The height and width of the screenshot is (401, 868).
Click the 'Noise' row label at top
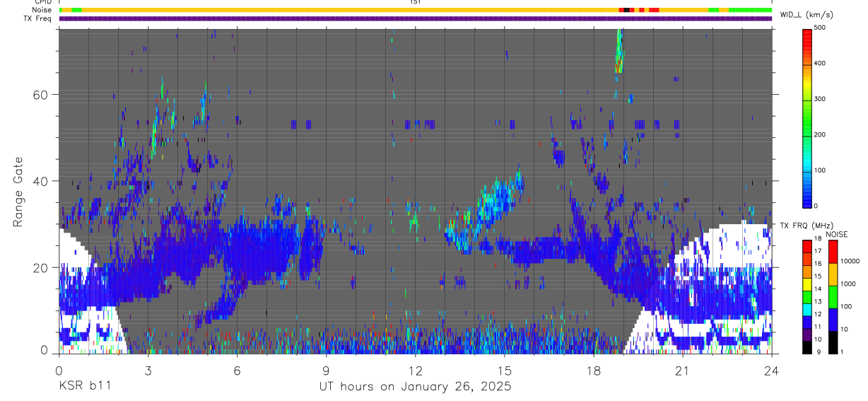point(42,10)
